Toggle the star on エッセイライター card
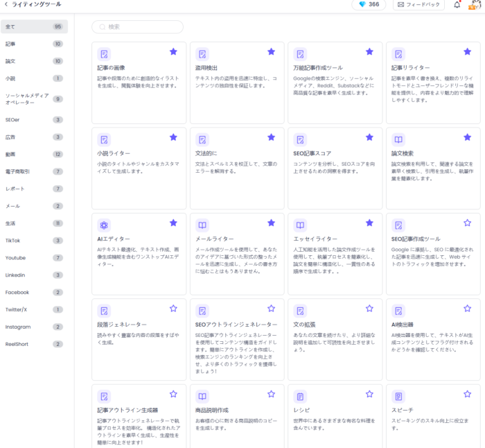 369,223
